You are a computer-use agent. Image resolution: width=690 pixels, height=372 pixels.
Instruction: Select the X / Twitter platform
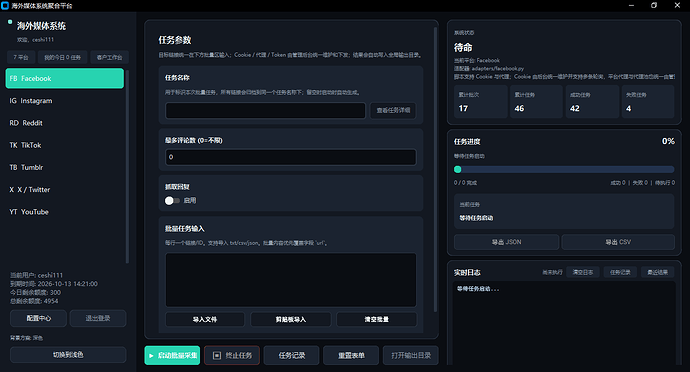[65, 190]
